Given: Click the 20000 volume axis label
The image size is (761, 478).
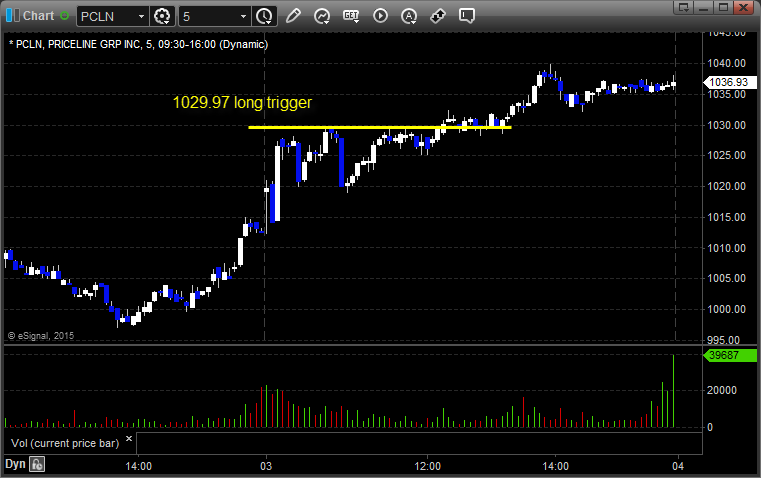Looking at the screenshot, I should click(x=722, y=390).
